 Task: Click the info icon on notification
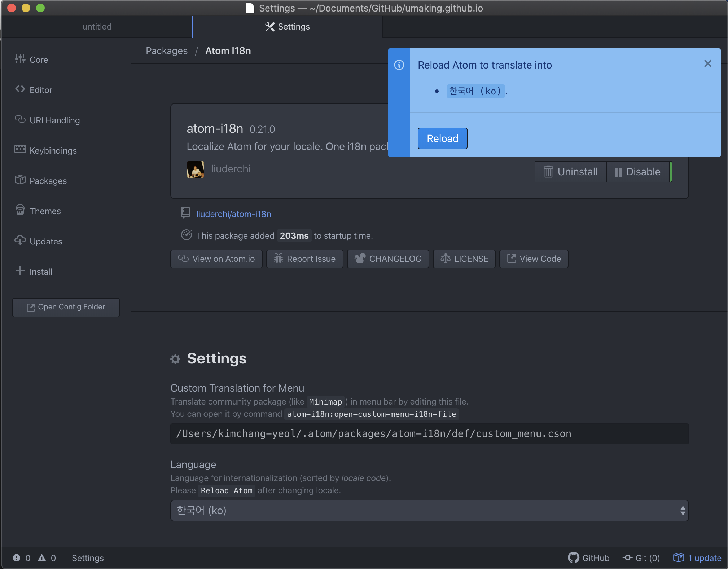pos(399,65)
